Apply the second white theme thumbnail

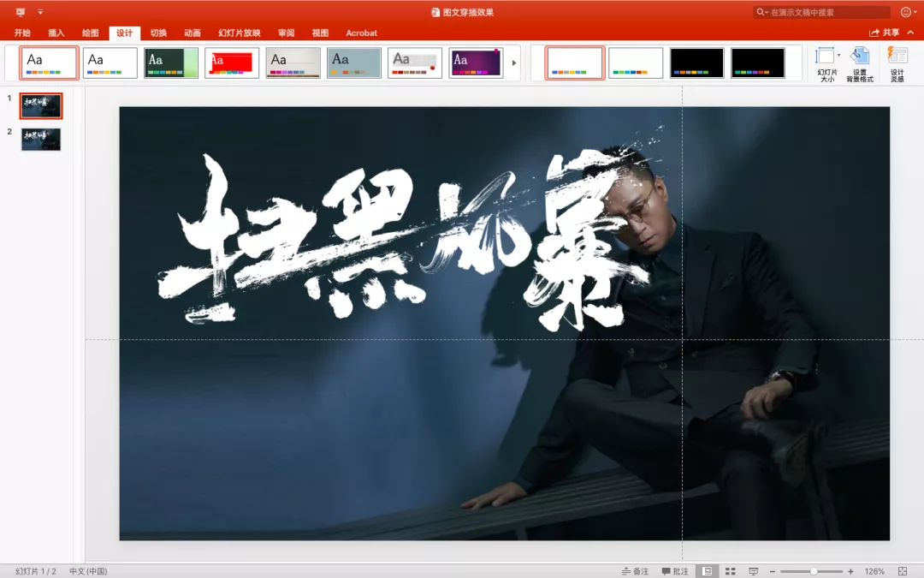(110, 63)
